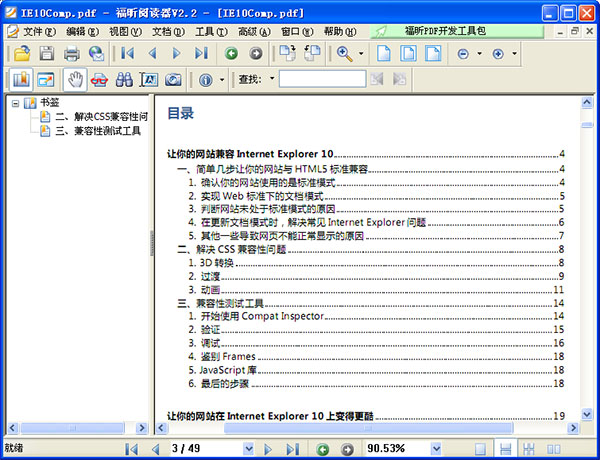Image resolution: width=600 pixels, height=460 pixels.
Task: Click the 3 / 49 page number field
Action: (207, 449)
